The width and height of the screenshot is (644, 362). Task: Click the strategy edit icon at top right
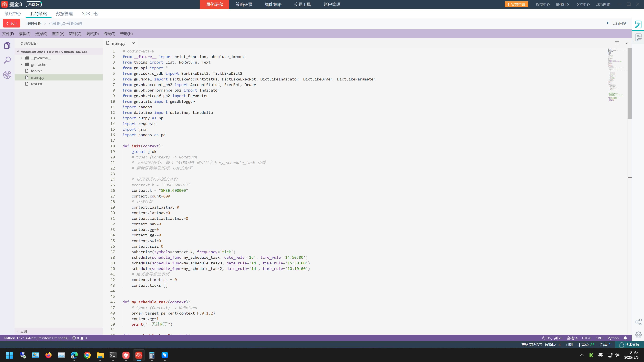tap(638, 24)
